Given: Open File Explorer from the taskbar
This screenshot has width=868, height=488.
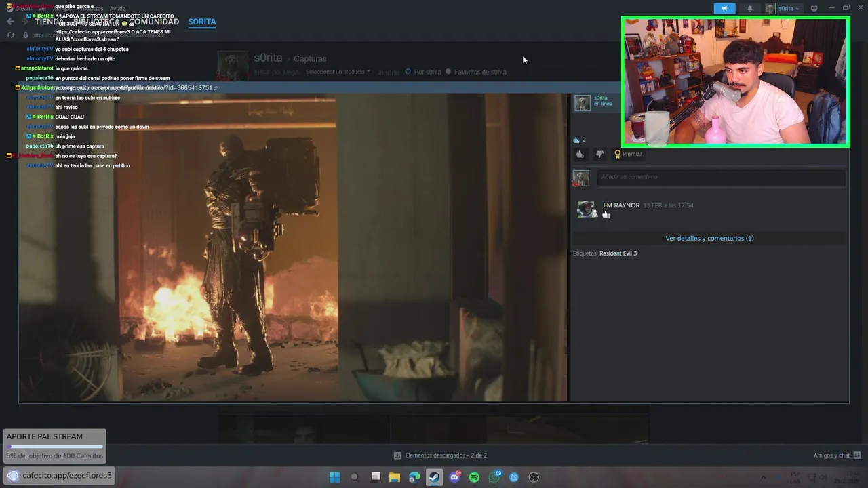Looking at the screenshot, I should pyautogui.click(x=395, y=477).
